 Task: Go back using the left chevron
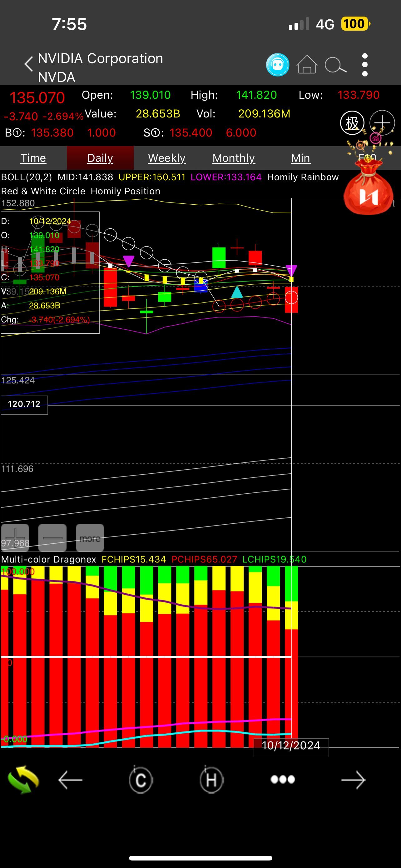pyautogui.click(x=29, y=64)
